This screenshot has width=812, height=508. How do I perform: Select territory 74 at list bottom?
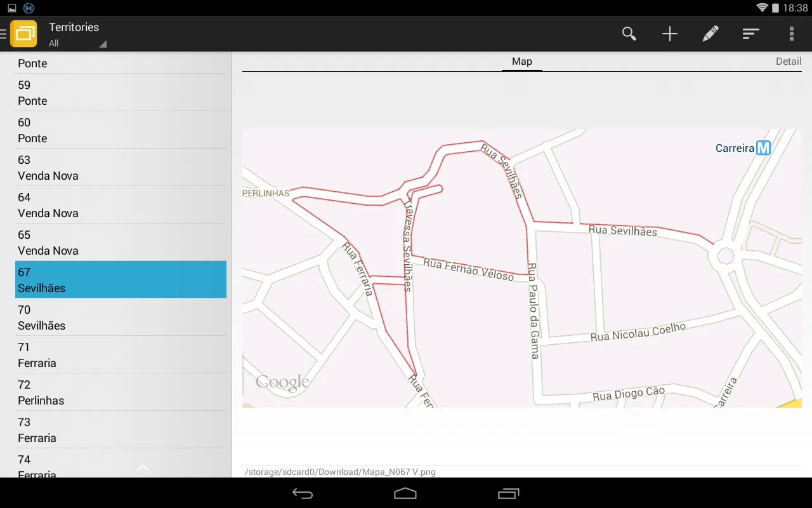pyautogui.click(x=121, y=464)
